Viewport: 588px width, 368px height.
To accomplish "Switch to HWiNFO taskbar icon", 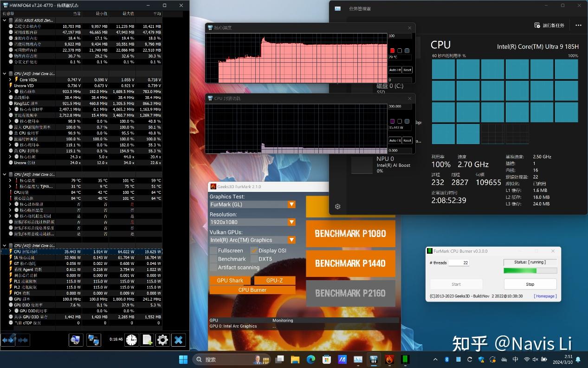I will [x=374, y=359].
